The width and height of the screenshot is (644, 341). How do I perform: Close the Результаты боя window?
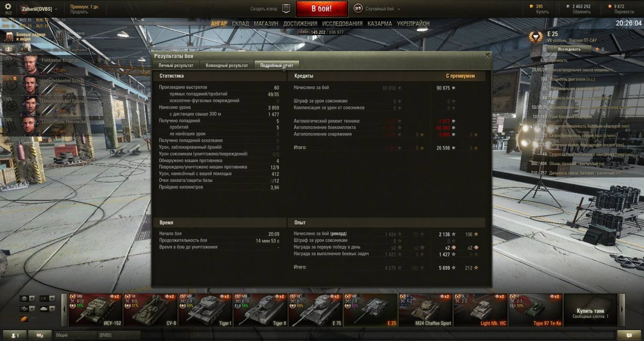487,55
